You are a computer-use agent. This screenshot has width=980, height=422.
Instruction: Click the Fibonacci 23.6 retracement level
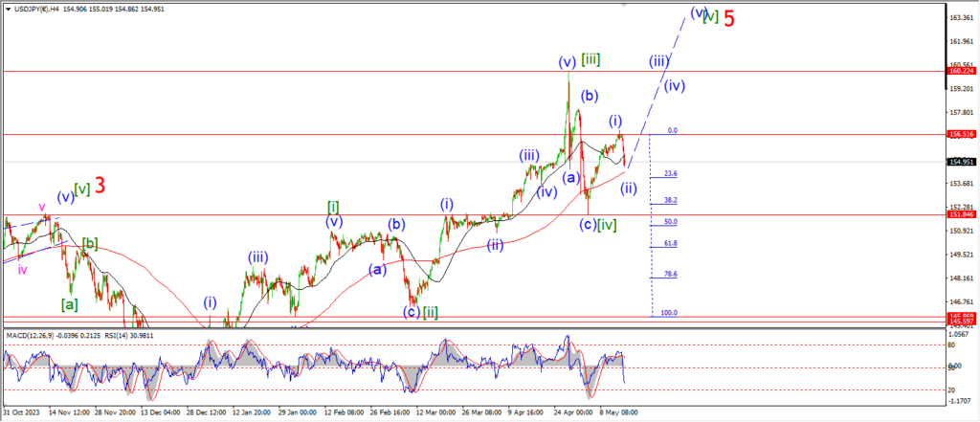click(x=670, y=174)
